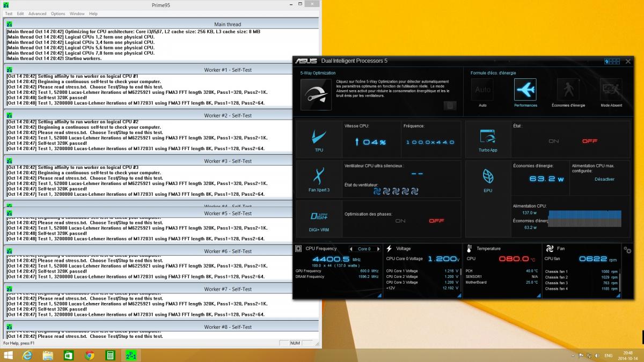Click CPU fan 0622 rpm reading
644x362 pixels.
point(593,258)
